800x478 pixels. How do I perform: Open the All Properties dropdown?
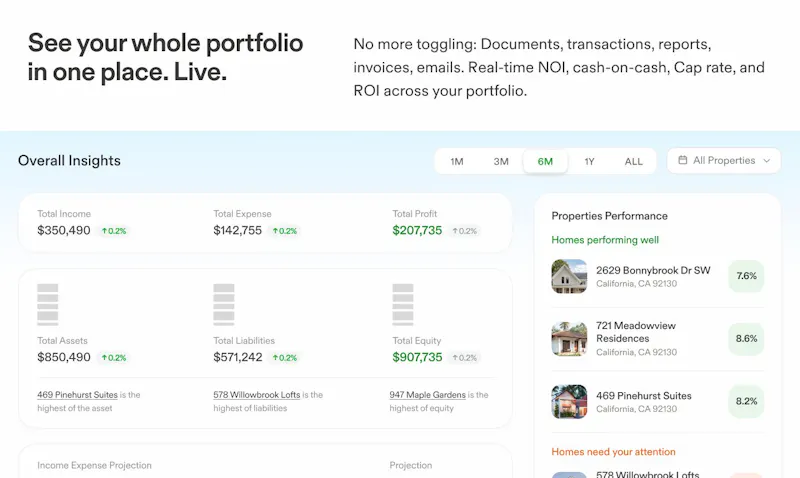(x=724, y=161)
